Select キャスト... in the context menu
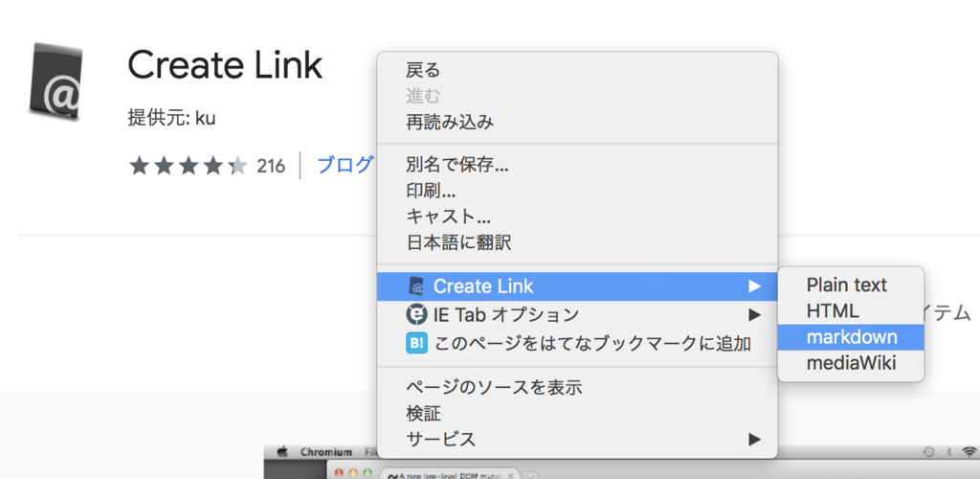The height and width of the screenshot is (479, 980). 577,217
